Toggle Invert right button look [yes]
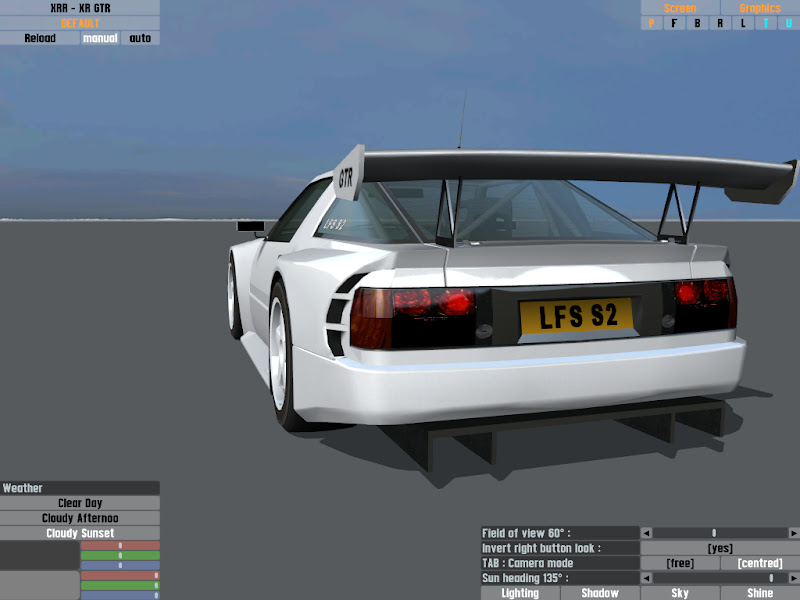The height and width of the screenshot is (600, 800). [720, 548]
